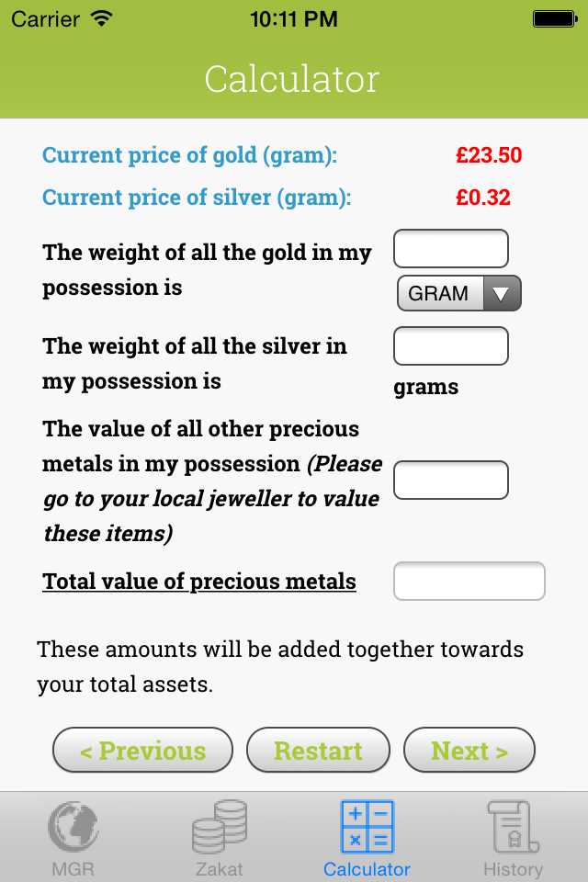Screen dimensions: 588x882
Task: Tap the other precious metals value field
Action: pyautogui.click(x=450, y=481)
